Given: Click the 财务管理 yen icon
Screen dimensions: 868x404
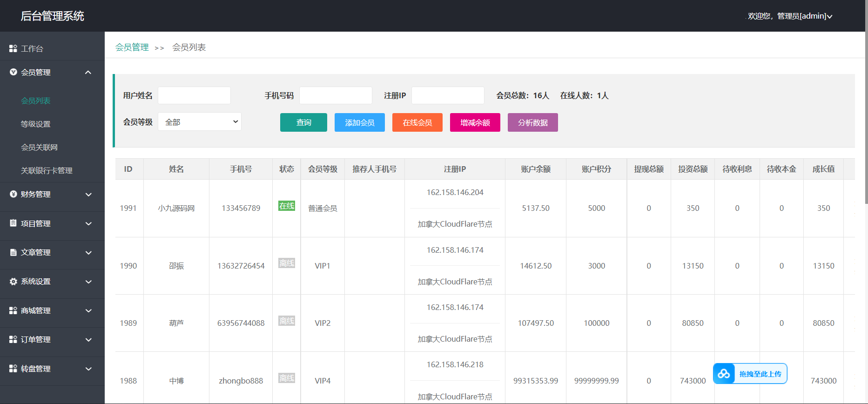Looking at the screenshot, I should pyautogui.click(x=13, y=194).
